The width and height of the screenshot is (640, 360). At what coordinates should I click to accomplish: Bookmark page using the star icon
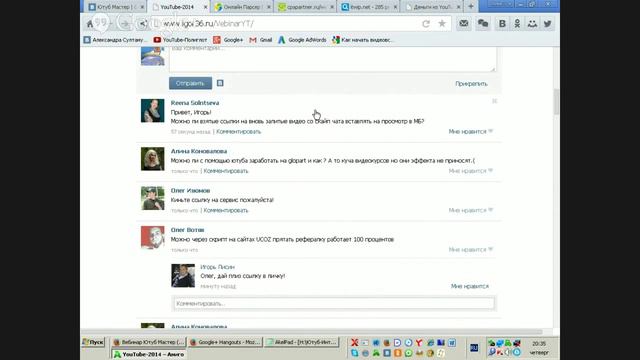[442, 24]
